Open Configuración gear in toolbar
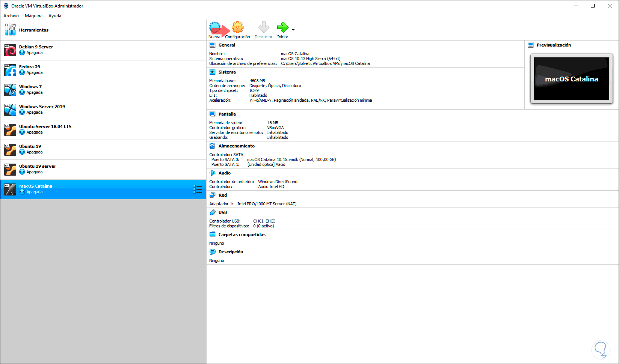 coord(237,27)
